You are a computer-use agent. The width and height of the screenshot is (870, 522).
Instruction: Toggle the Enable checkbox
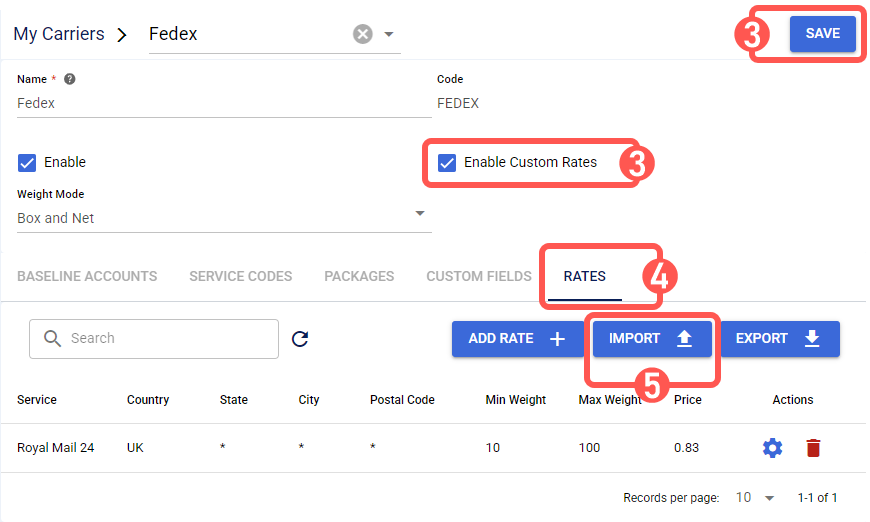pyautogui.click(x=27, y=163)
